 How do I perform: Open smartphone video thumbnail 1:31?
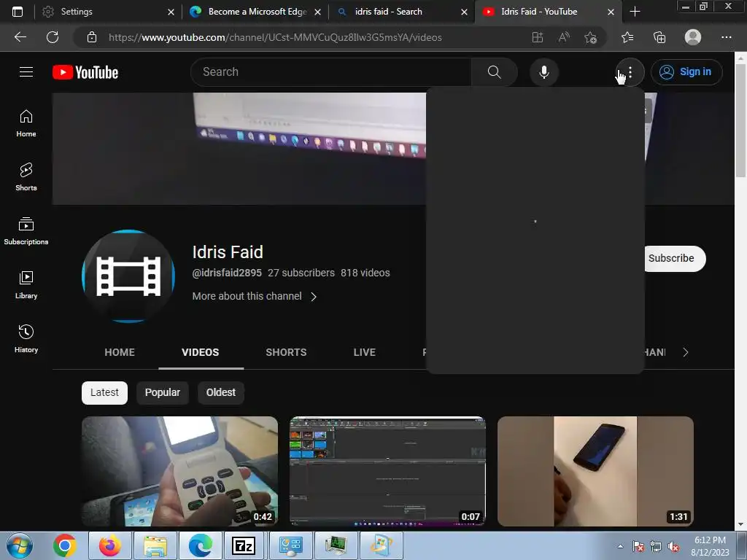click(x=595, y=472)
